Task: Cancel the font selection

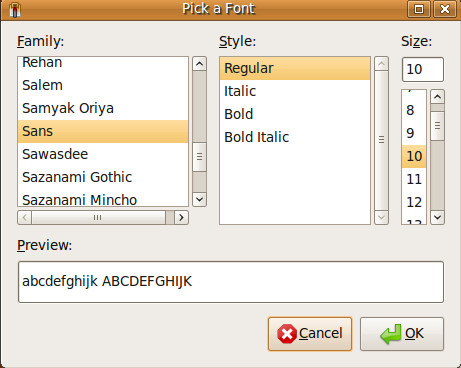Action: click(310, 334)
